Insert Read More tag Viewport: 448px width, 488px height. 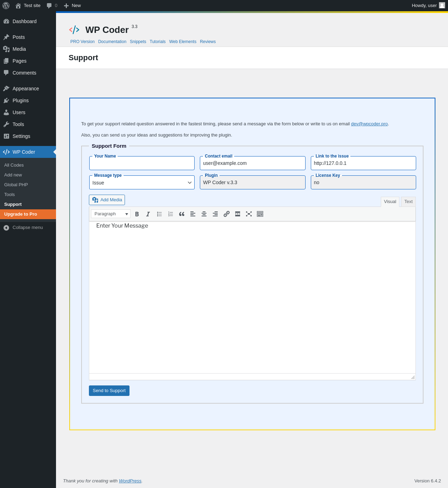238,214
